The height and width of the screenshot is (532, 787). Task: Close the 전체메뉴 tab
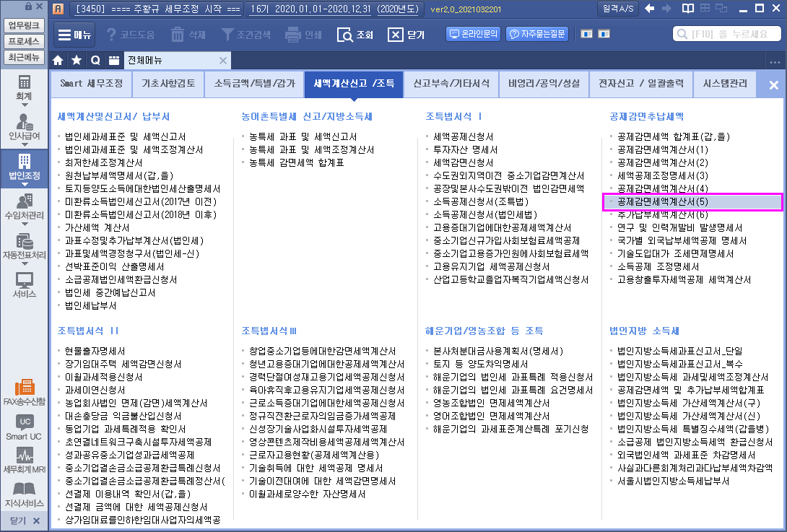223,61
